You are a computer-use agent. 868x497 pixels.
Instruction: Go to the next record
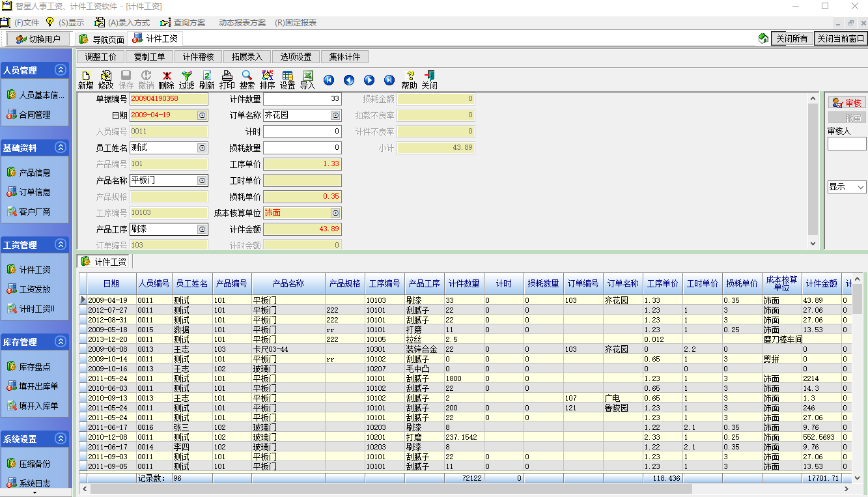tap(369, 80)
